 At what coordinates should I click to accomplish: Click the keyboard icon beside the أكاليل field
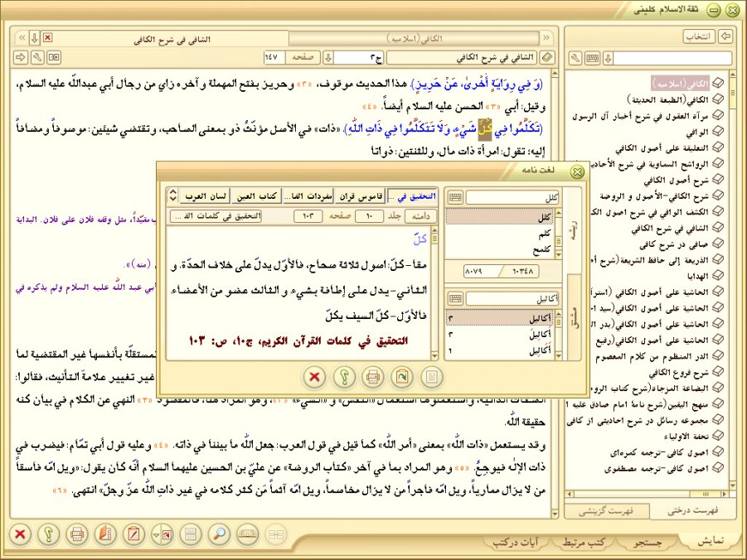tap(455, 298)
